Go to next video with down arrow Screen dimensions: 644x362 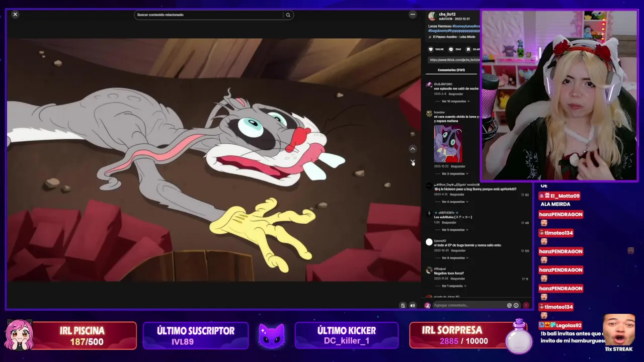click(413, 162)
